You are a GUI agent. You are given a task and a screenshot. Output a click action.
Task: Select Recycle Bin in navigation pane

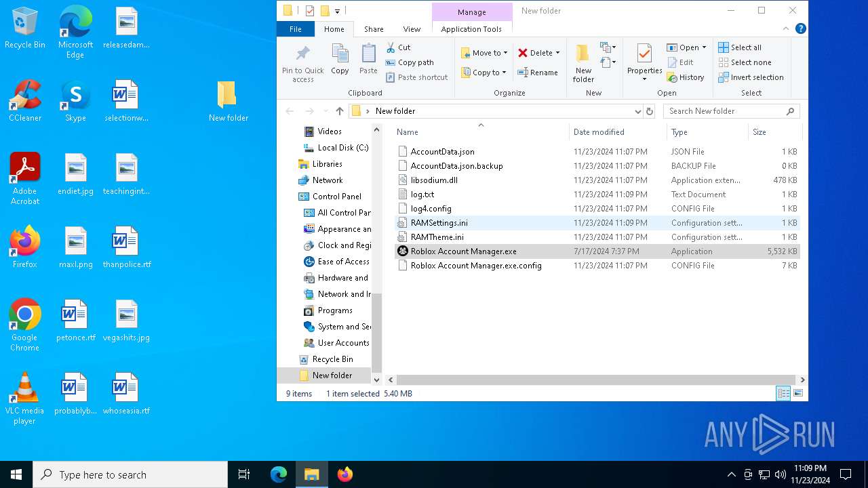325,359
